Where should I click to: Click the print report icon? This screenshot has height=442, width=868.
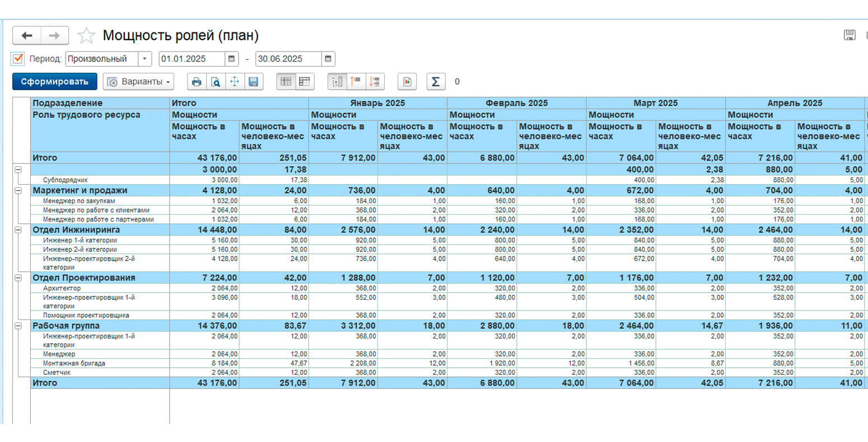point(197,82)
